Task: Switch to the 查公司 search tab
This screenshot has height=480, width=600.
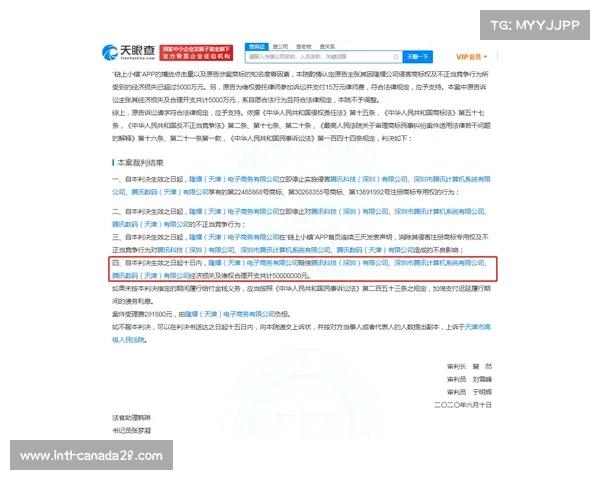Action: (x=280, y=47)
